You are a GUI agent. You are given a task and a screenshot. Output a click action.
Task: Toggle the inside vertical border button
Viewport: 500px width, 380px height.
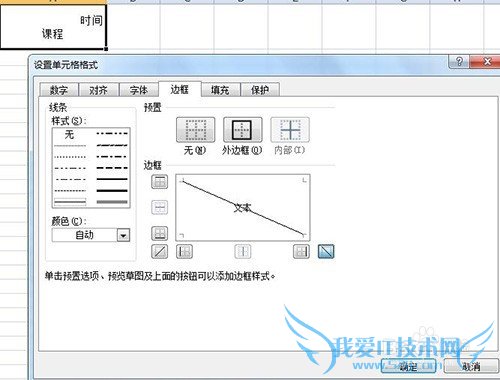[x=243, y=252]
